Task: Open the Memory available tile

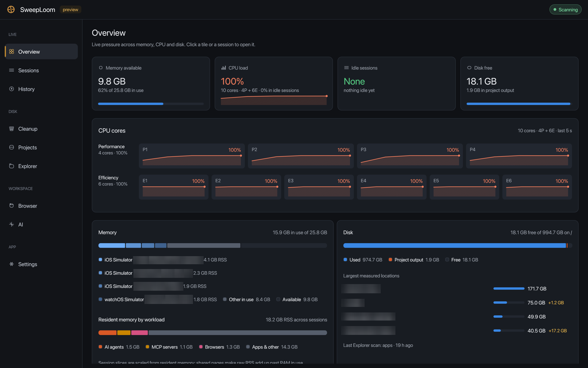Action: tap(151, 84)
